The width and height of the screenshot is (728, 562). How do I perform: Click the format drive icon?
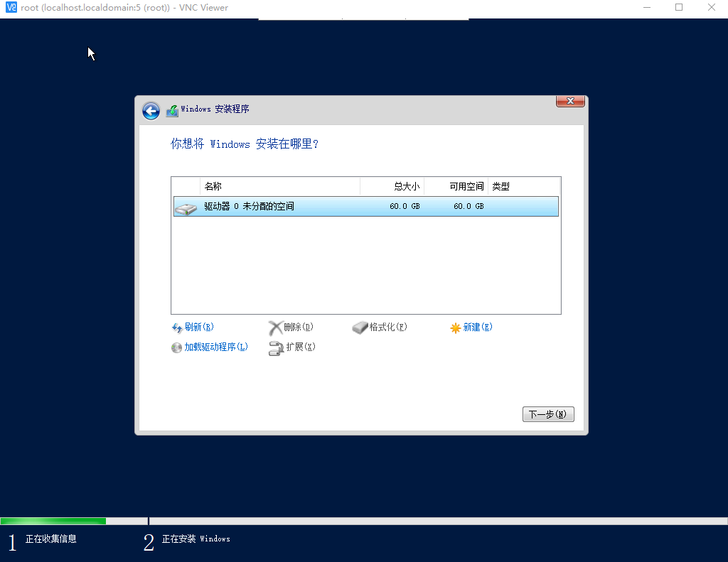(x=360, y=328)
